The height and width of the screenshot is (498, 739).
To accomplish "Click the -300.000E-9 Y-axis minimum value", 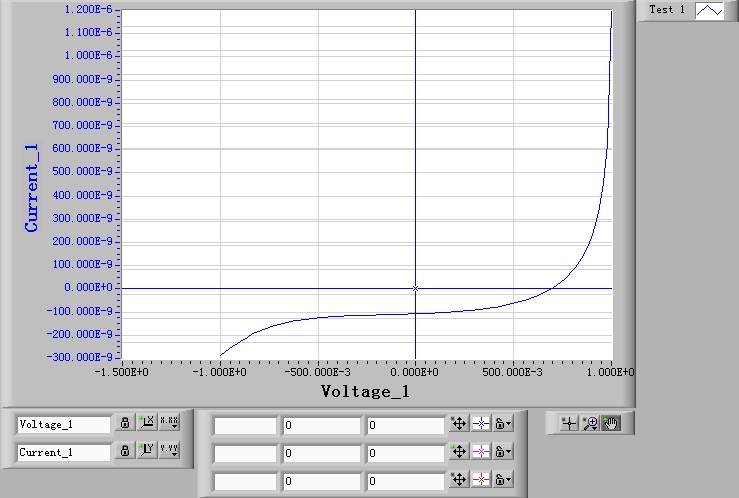I will [79, 357].
